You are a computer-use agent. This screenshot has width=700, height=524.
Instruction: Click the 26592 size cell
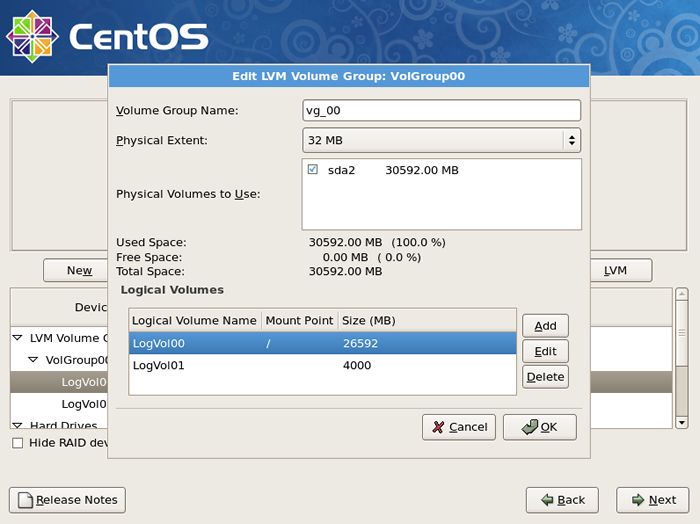pos(360,343)
